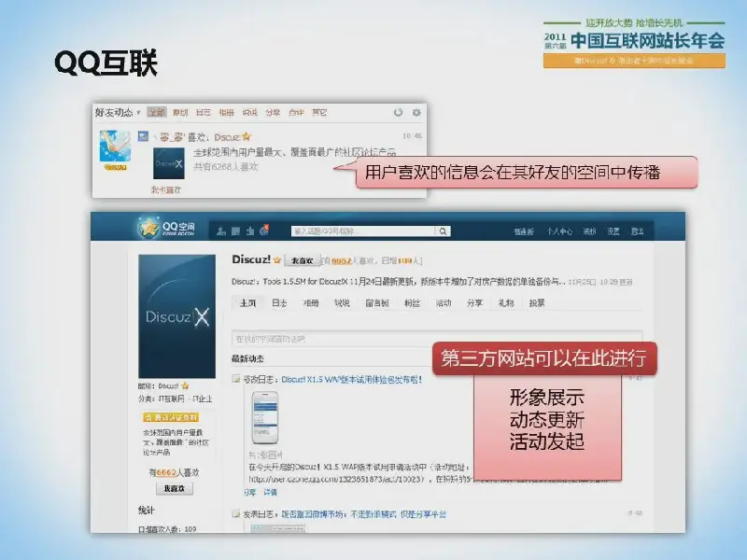
Task: Click 退出 in the QQ空间 header
Action: click(x=638, y=231)
